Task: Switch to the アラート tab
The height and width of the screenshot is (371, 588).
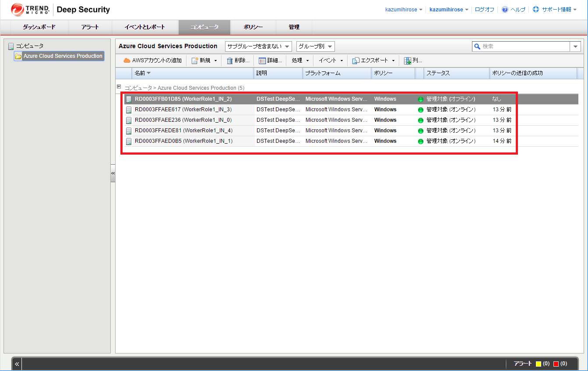Action: pos(90,27)
